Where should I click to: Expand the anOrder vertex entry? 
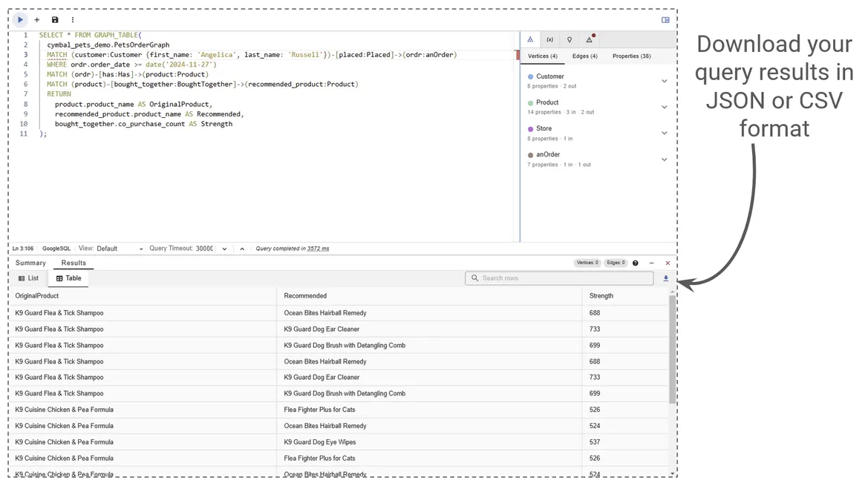(x=665, y=160)
